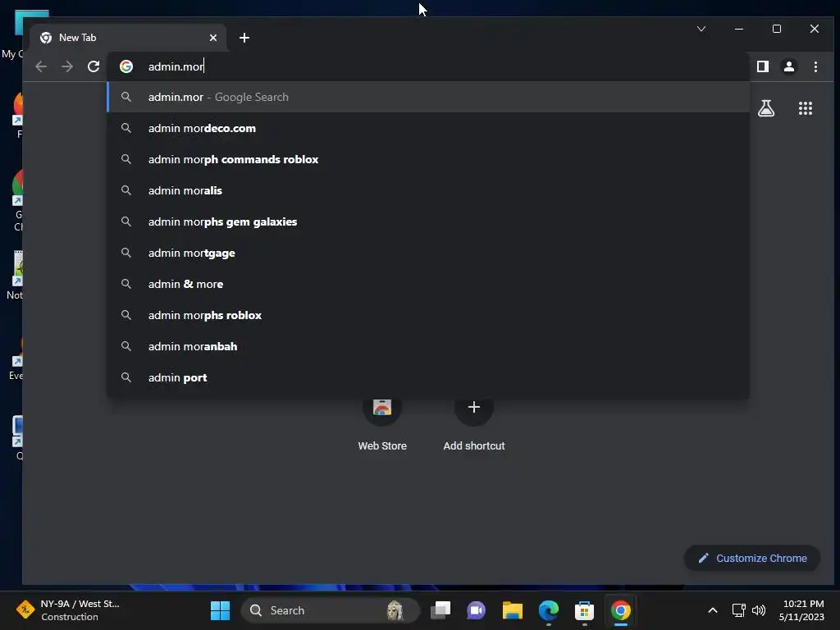Choose the 'admin mordeco.com' suggestion
Viewport: 840px width, 630px height.
click(x=428, y=128)
